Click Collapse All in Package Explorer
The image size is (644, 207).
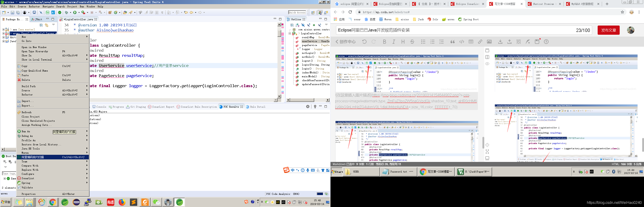click(x=41, y=25)
